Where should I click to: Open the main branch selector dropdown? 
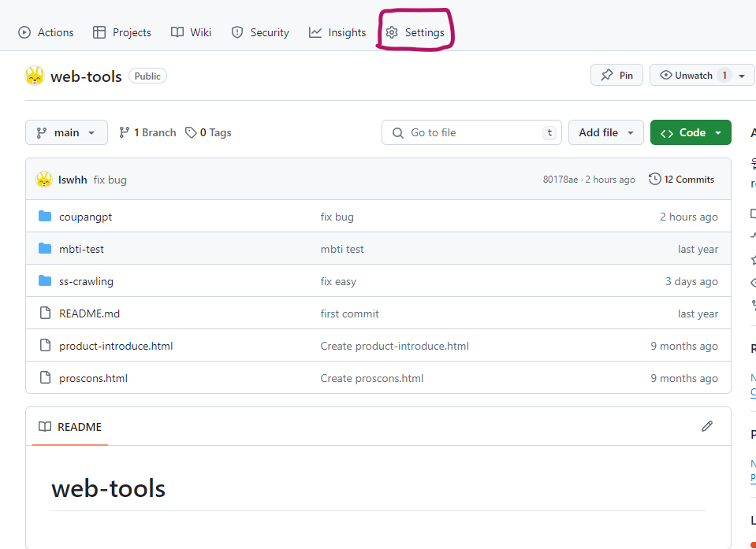click(x=66, y=132)
